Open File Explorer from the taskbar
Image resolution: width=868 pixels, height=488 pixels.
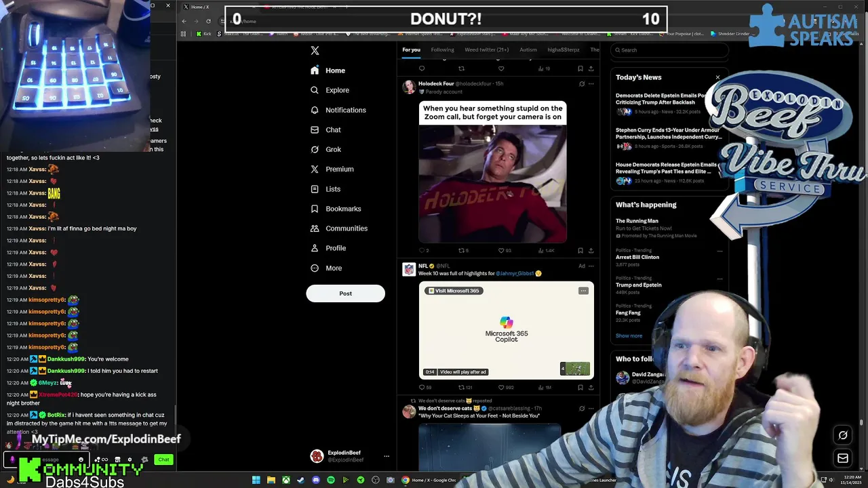point(271,480)
